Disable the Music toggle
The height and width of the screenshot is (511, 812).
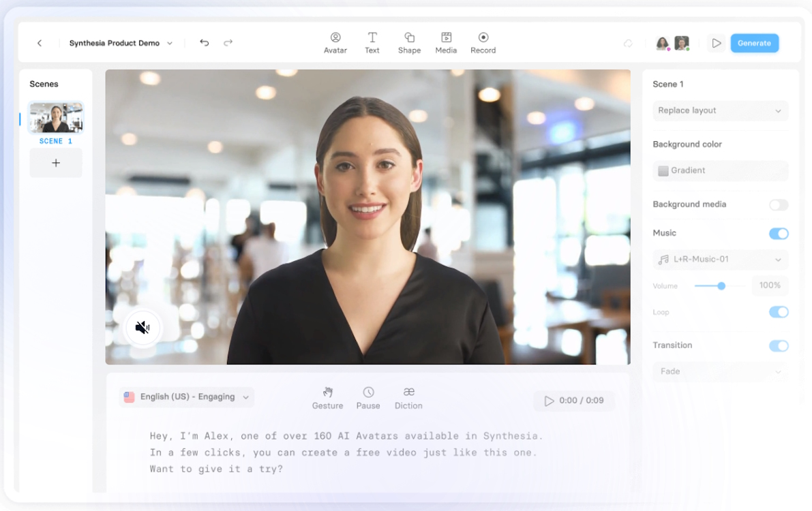778,234
